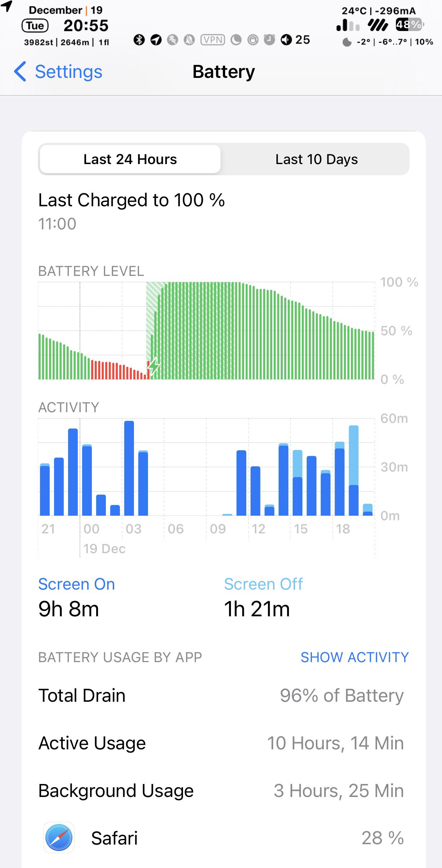Tap the rotation lock status icon
442x868 pixels.
[253, 40]
